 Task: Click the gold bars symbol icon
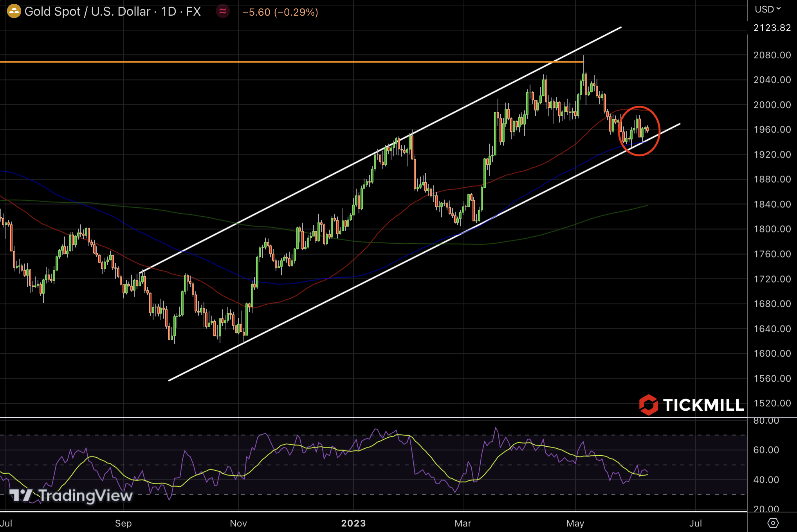click(x=14, y=11)
